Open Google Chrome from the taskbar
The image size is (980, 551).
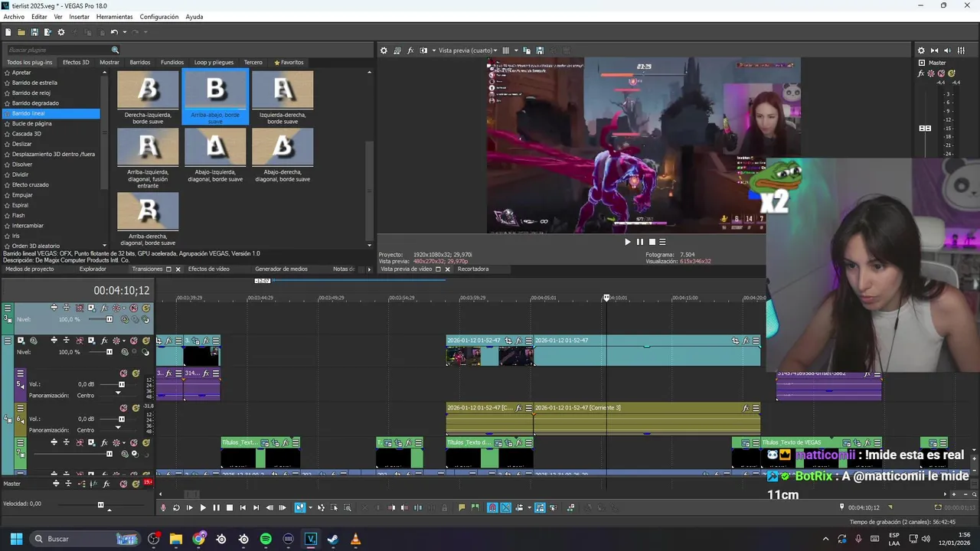[199, 539]
